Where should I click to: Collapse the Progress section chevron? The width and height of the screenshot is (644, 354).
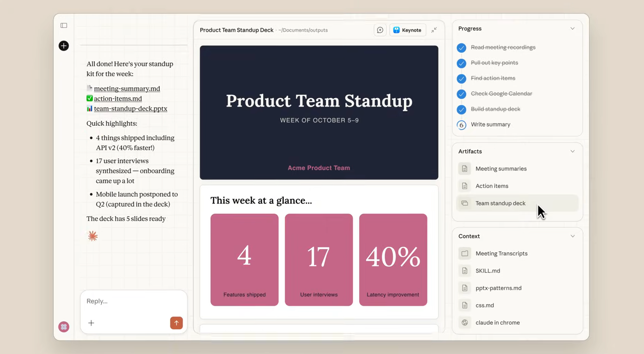[573, 28]
